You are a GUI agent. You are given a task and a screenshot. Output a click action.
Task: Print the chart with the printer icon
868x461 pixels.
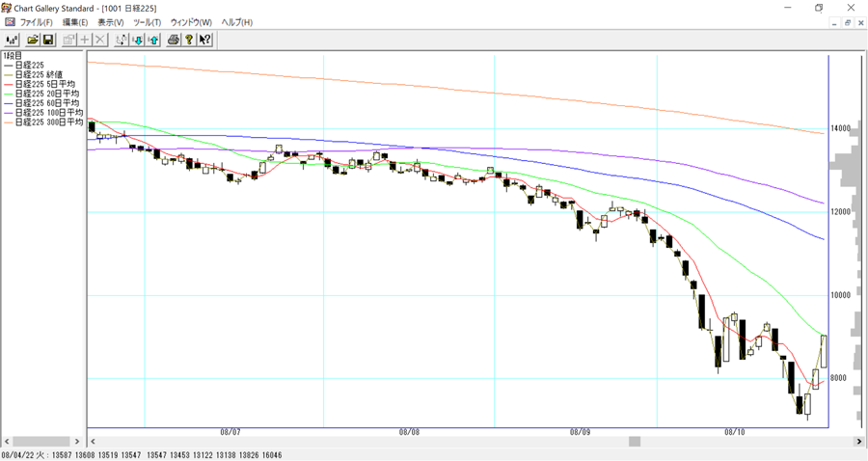pos(174,40)
